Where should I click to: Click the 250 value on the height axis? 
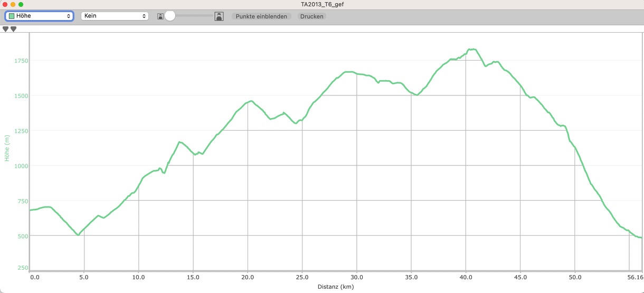point(22,268)
